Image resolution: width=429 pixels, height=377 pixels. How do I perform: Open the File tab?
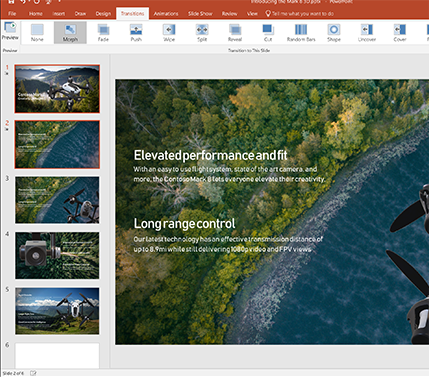point(12,14)
